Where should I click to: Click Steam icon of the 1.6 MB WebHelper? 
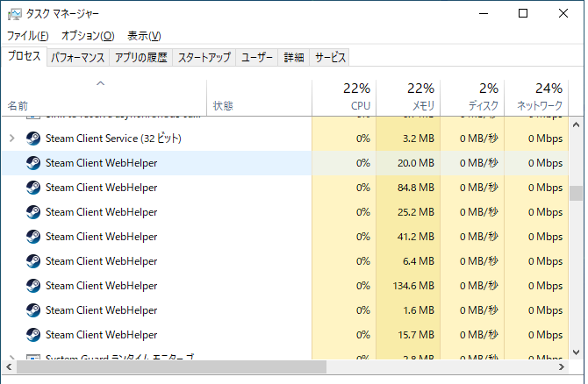(x=33, y=310)
